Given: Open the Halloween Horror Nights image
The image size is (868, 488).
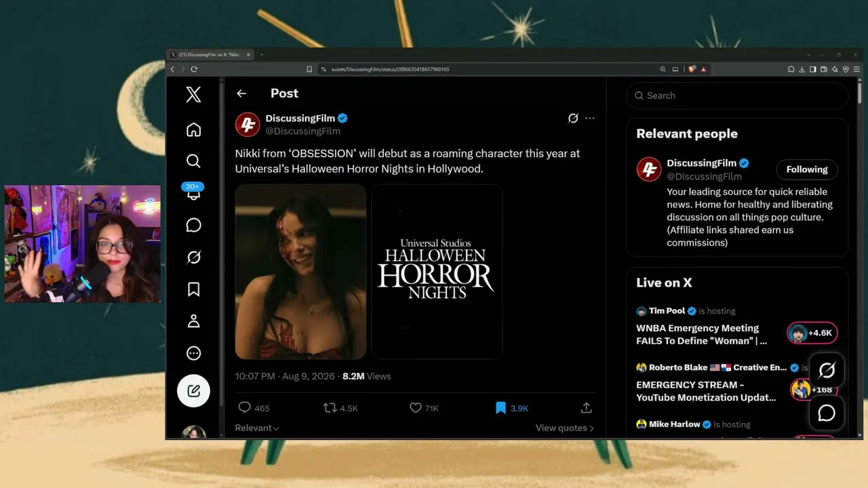Looking at the screenshot, I should pos(437,272).
